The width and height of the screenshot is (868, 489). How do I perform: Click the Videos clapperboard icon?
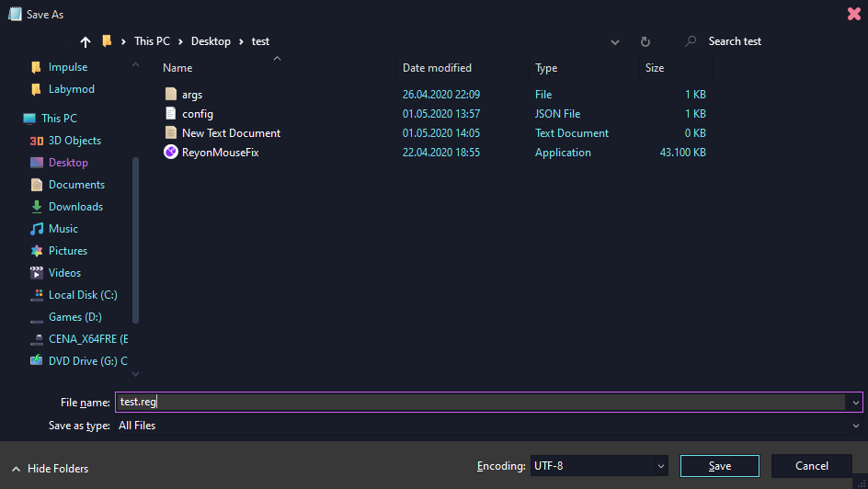point(37,273)
